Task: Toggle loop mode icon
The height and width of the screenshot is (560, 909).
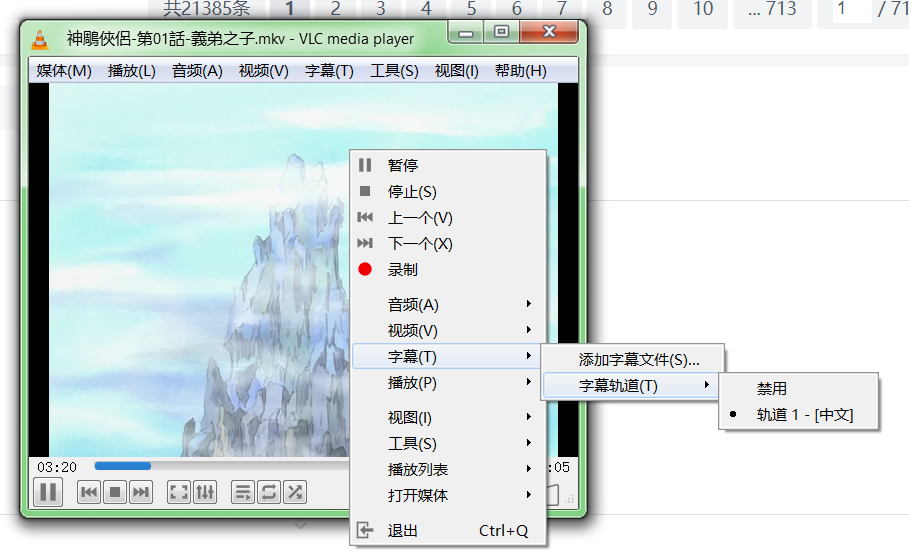Action: 268,493
